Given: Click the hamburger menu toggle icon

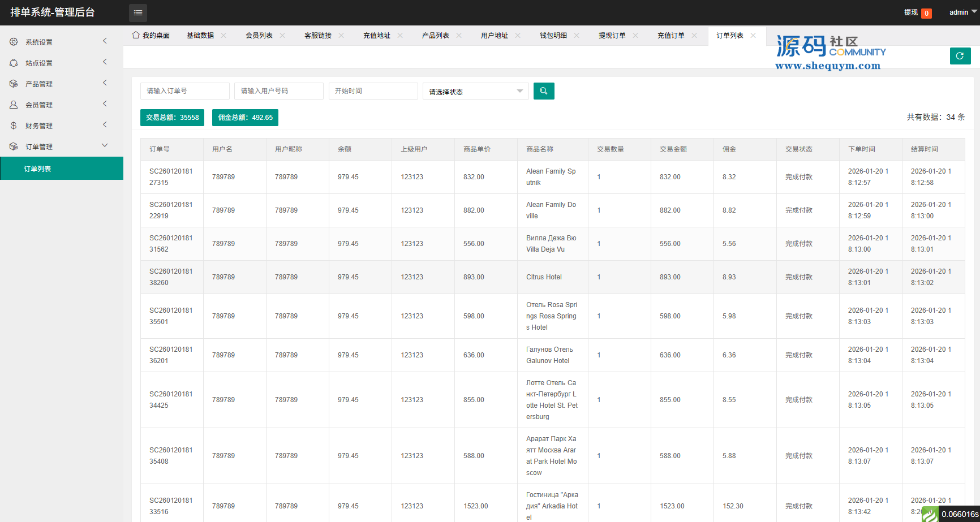Looking at the screenshot, I should [x=138, y=12].
